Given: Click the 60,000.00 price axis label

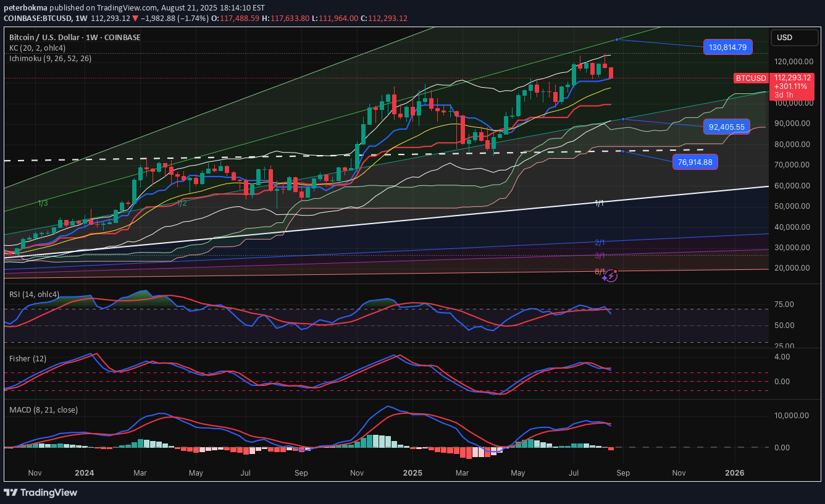Looking at the screenshot, I should click(x=793, y=185).
